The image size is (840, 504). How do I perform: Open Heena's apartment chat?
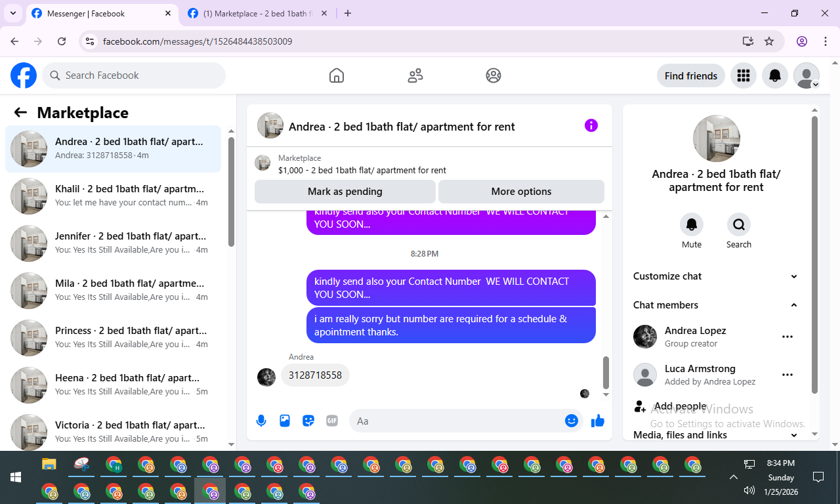[x=114, y=385]
